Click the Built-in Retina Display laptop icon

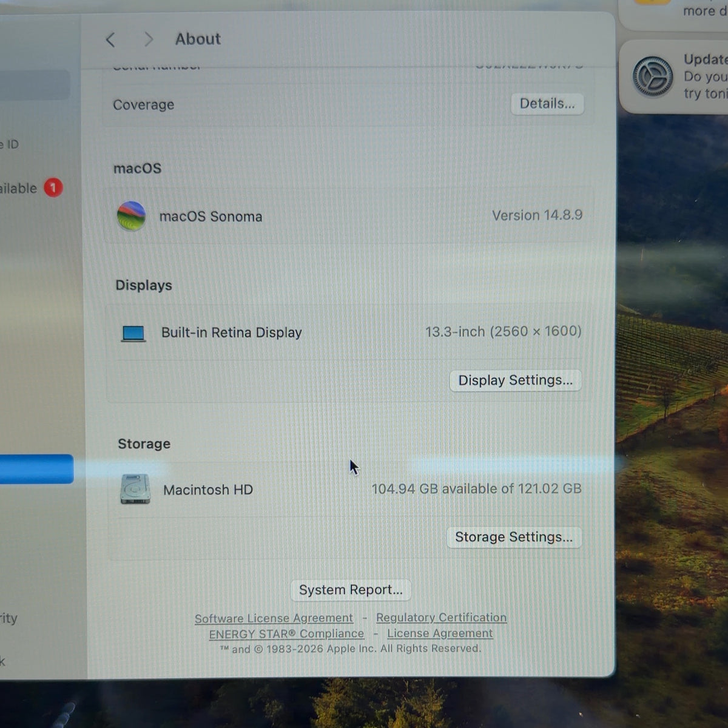point(133,334)
